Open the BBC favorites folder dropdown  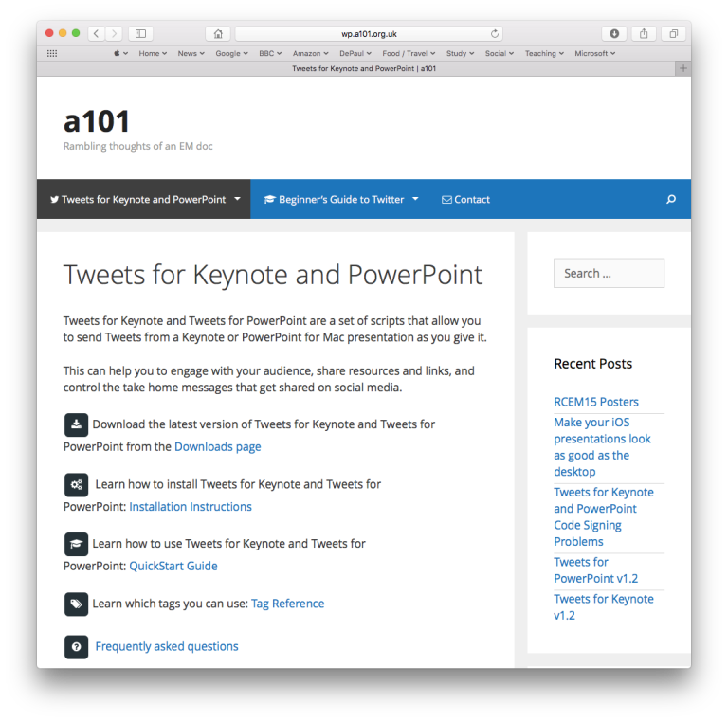click(270, 54)
